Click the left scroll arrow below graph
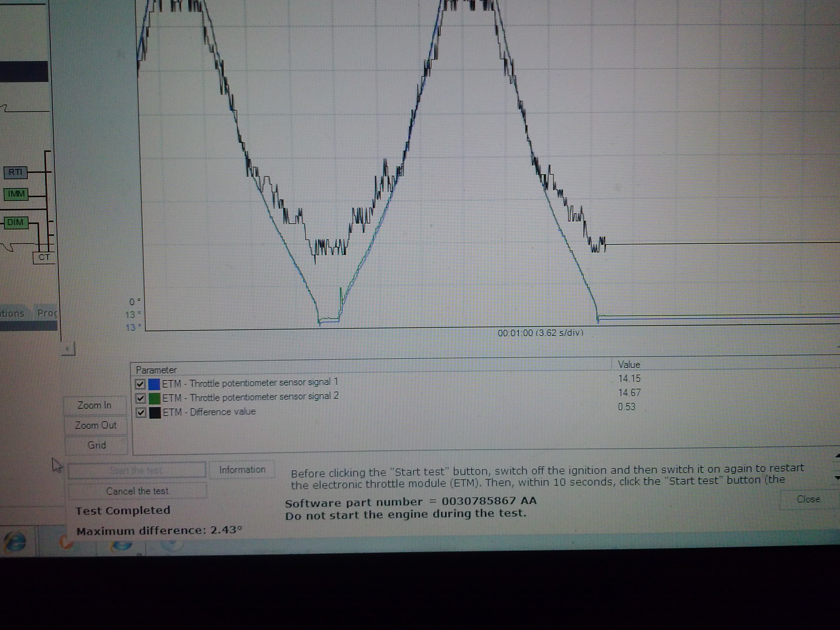The width and height of the screenshot is (840, 630). (x=68, y=349)
